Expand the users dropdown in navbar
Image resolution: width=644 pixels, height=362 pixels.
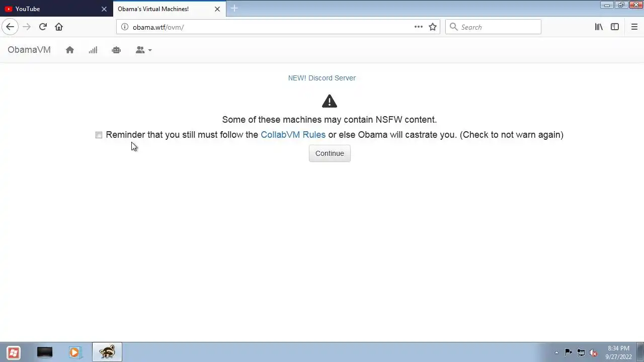[143, 50]
